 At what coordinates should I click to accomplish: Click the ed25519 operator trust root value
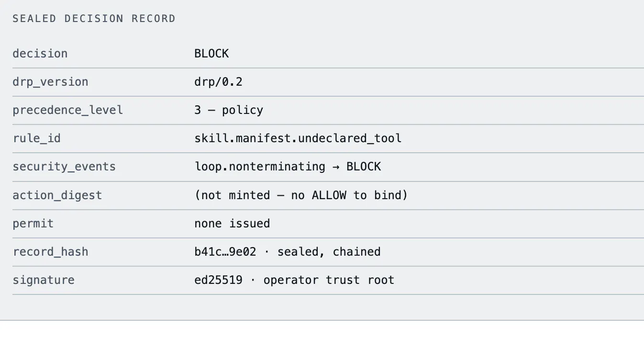294,280
